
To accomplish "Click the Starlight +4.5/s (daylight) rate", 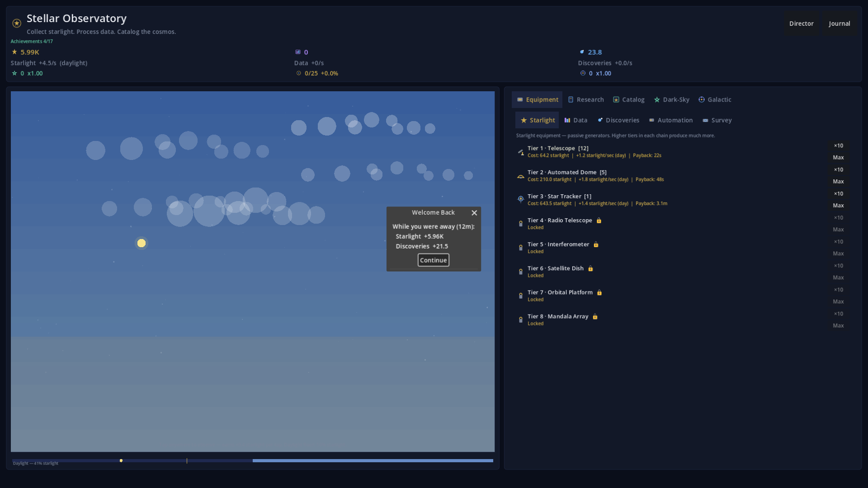I will (x=49, y=63).
